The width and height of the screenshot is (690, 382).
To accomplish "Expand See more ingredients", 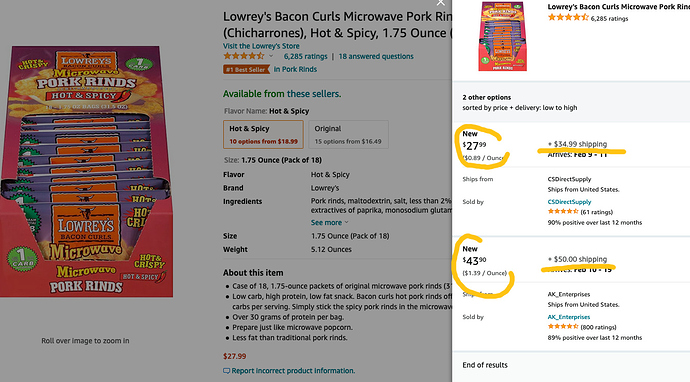I will (330, 223).
